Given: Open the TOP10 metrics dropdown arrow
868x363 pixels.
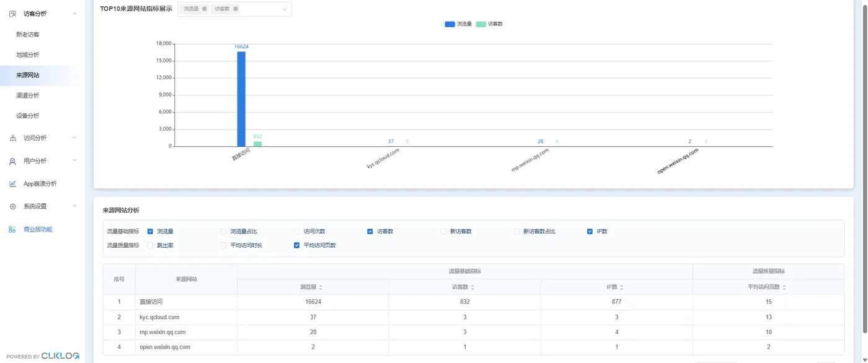Looking at the screenshot, I should (285, 9).
